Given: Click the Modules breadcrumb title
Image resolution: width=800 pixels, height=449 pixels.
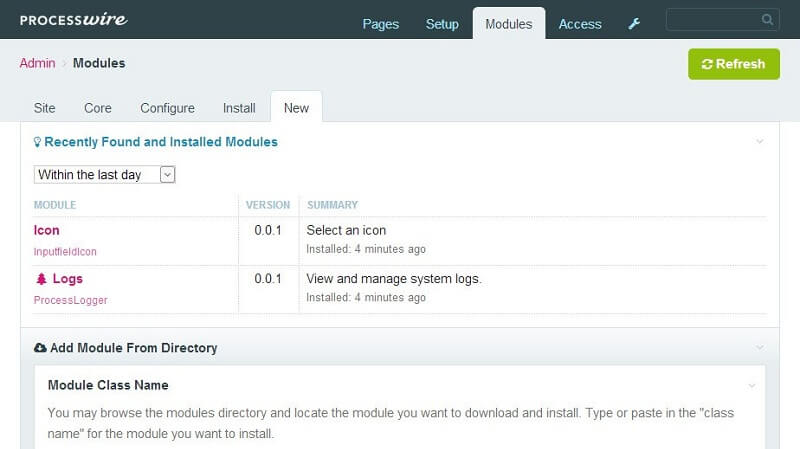Looking at the screenshot, I should (x=99, y=63).
